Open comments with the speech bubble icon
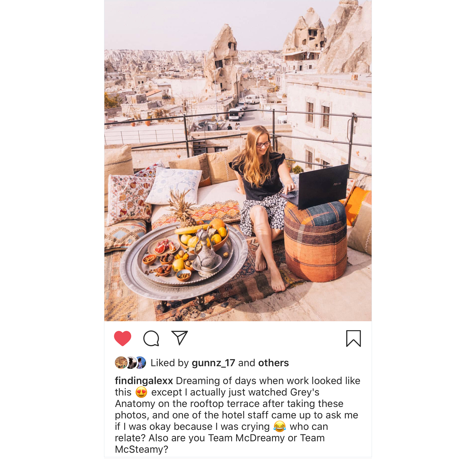This screenshot has height=459, width=476. pyautogui.click(x=151, y=338)
